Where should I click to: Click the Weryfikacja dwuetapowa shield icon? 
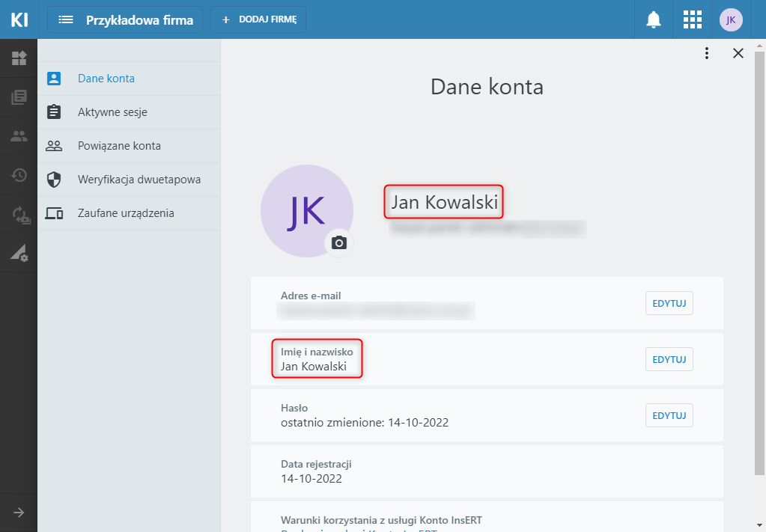(x=54, y=180)
